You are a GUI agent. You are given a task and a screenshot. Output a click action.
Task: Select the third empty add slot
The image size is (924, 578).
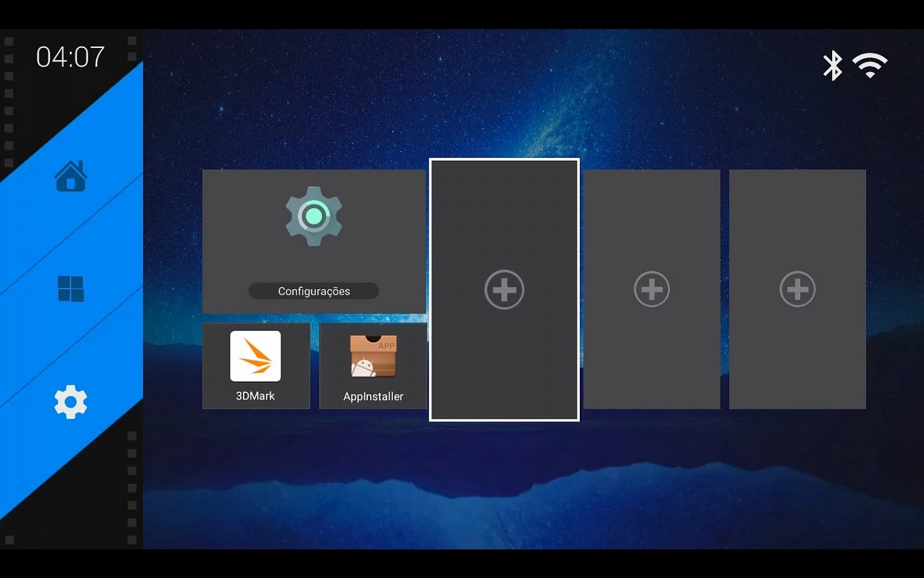point(798,287)
